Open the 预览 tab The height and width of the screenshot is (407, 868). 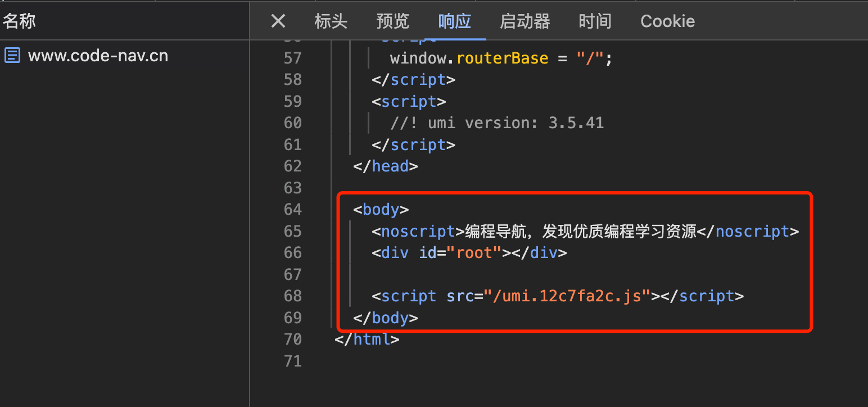click(x=392, y=21)
